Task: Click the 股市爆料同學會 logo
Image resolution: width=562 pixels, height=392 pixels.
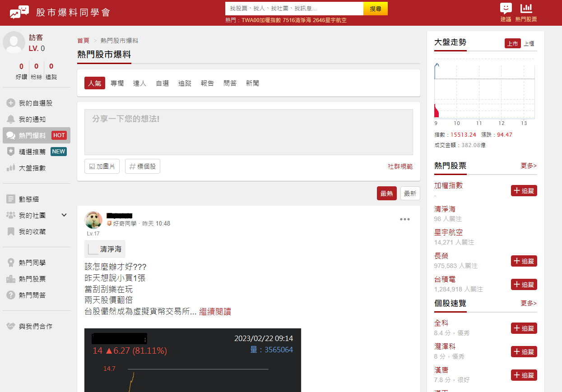Action: tap(58, 12)
